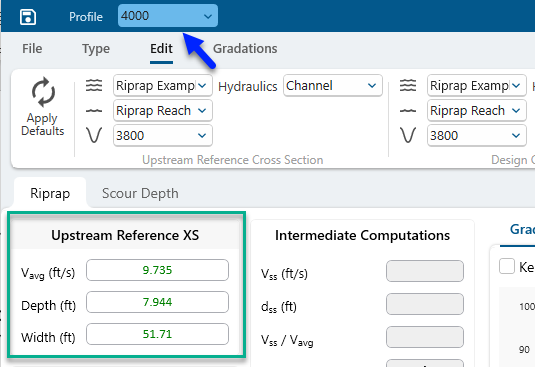Click the save disk icon
Screen dimensions: 535x367
(x=28, y=17)
